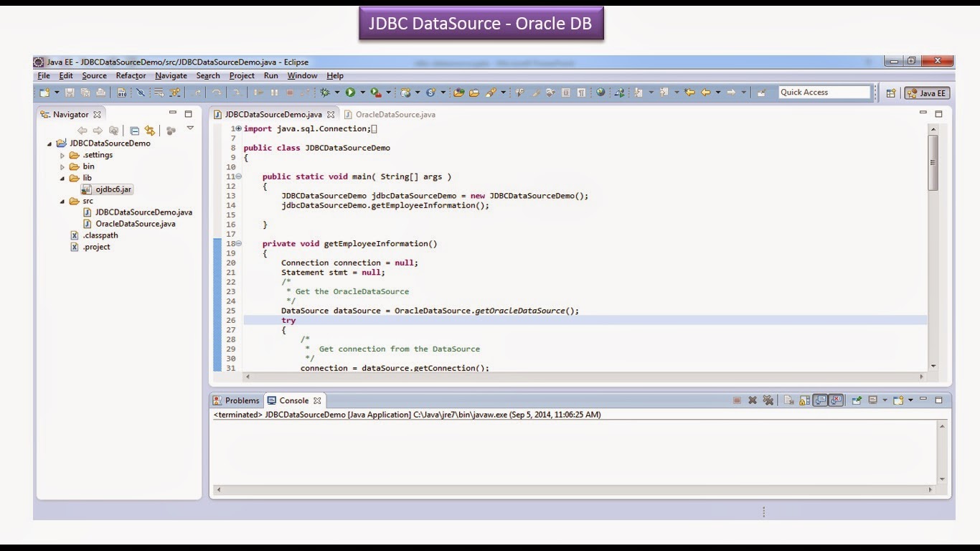This screenshot has width=980, height=551.
Task: Click the Save icon in toolbar
Action: coord(70,93)
